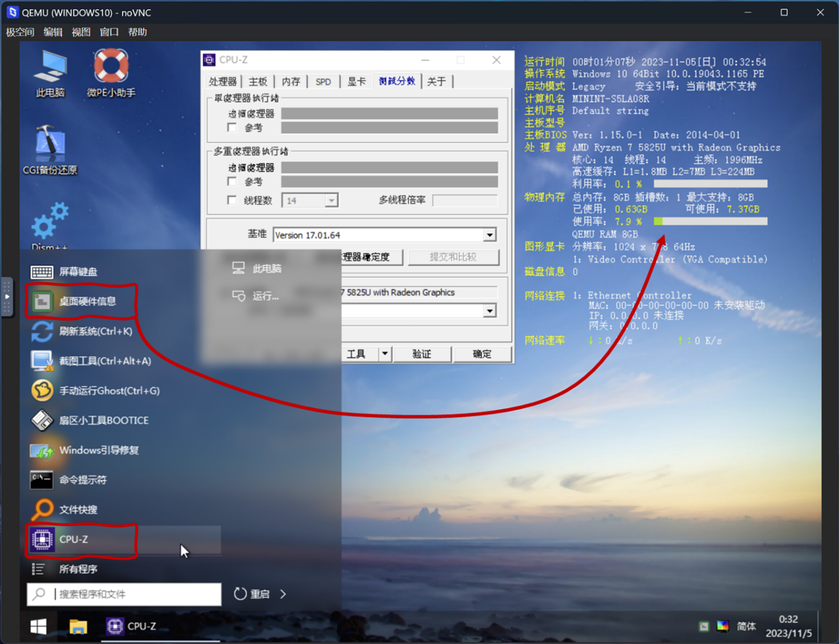Open File Explorer from taskbar
Screen dimensions: 839x644
[78, 626]
